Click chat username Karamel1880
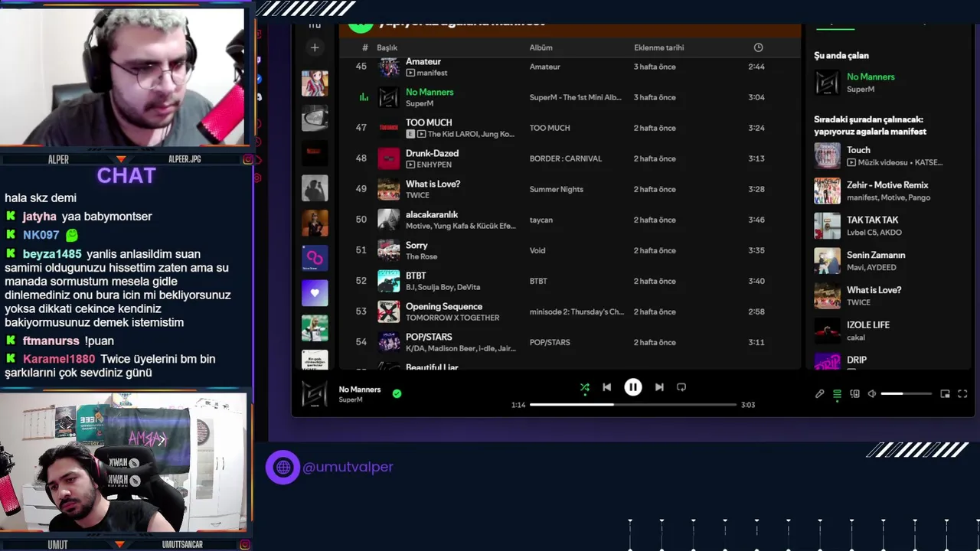Screen dimensions: 980x551 coord(59,359)
